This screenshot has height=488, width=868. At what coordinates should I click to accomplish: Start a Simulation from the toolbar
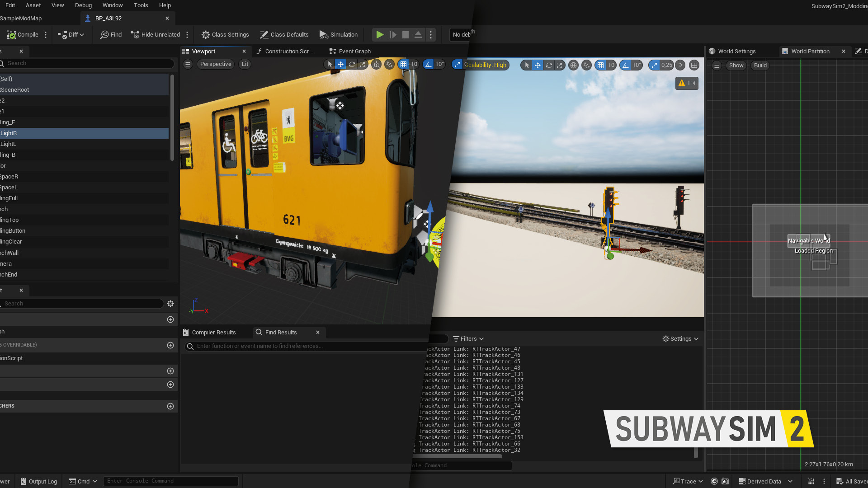point(338,34)
